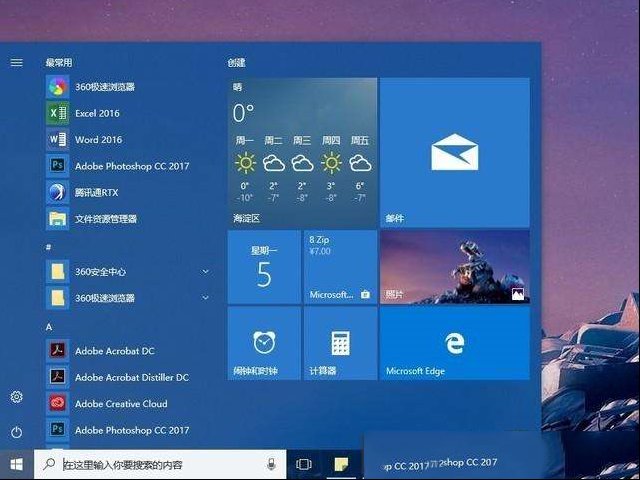Open Task View on taskbar
The width and height of the screenshot is (640, 480).
click(304, 464)
